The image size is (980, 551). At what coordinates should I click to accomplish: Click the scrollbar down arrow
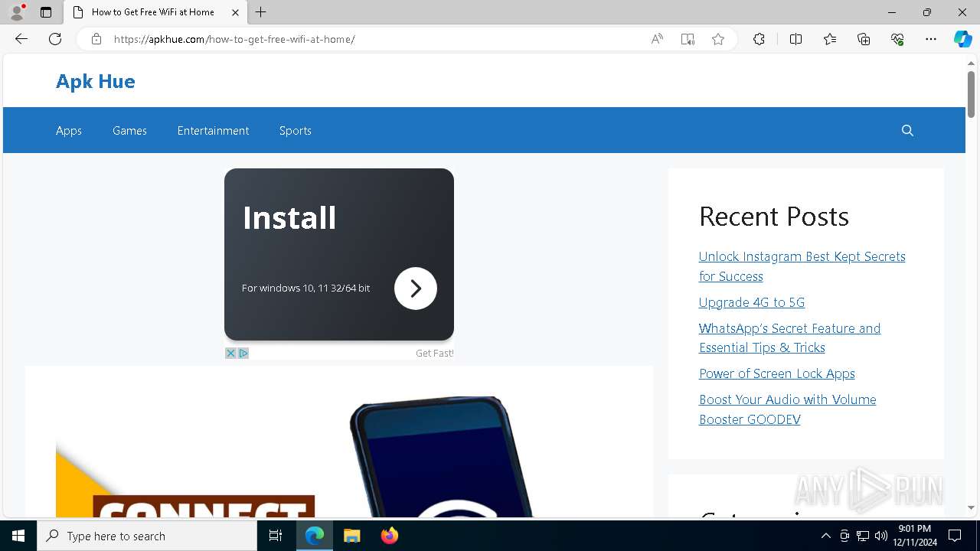tap(971, 507)
